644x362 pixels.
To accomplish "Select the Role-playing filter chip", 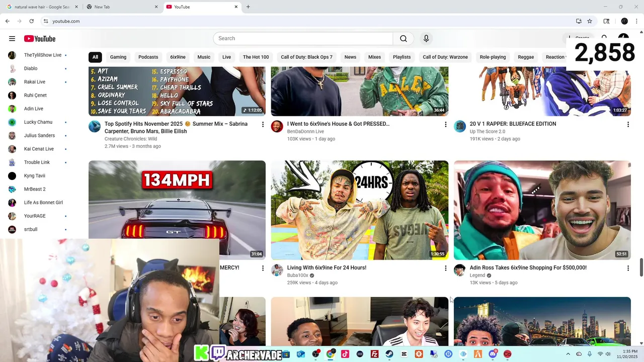I will (493, 57).
